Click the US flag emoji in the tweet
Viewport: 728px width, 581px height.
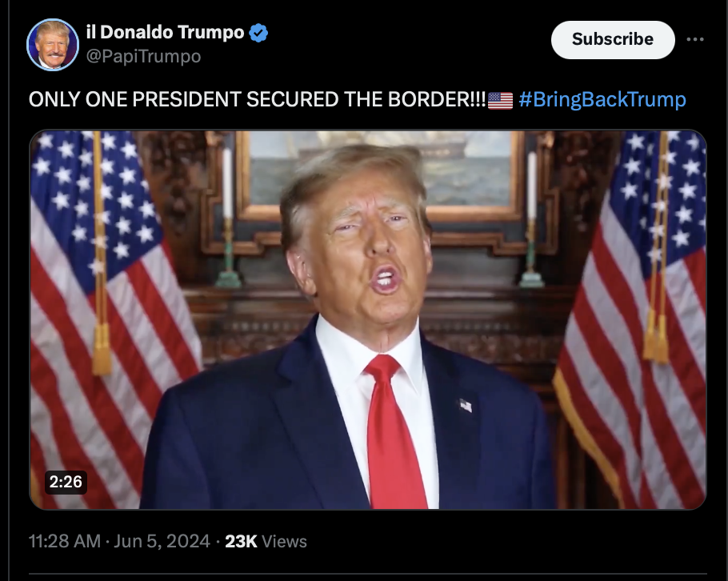click(500, 100)
